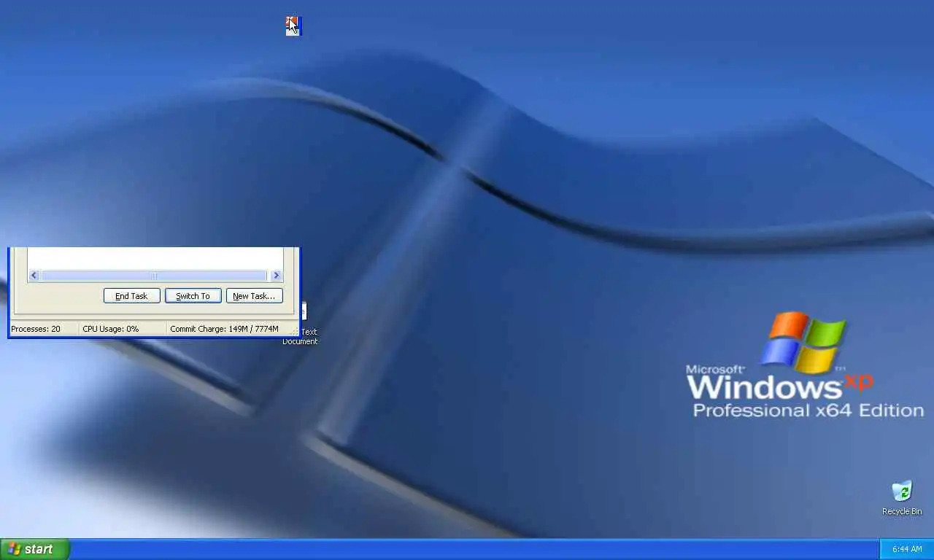
Task: Select the Recycle Bin desktop icon
Action: click(x=902, y=497)
